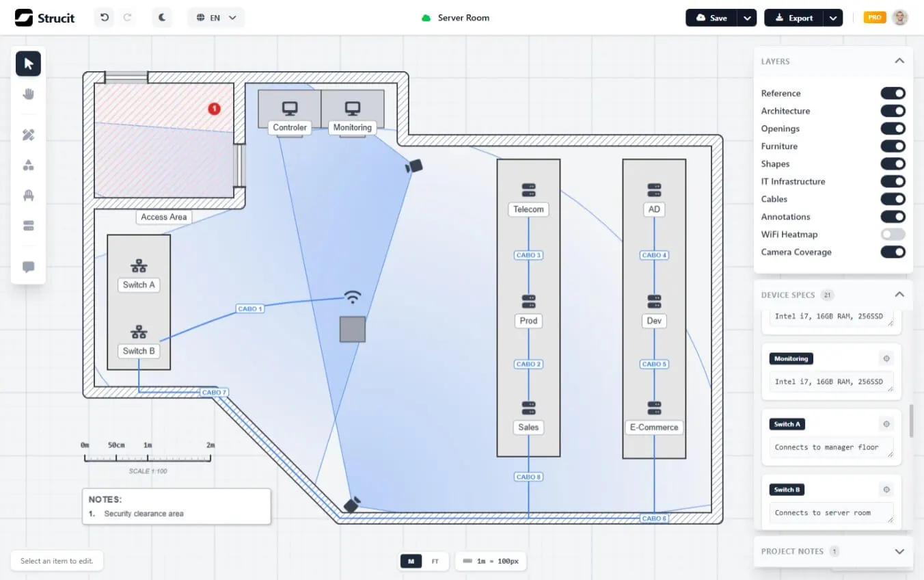Screen dimensions: 924x580
Task: Select the Sales server label
Action: coord(528,427)
